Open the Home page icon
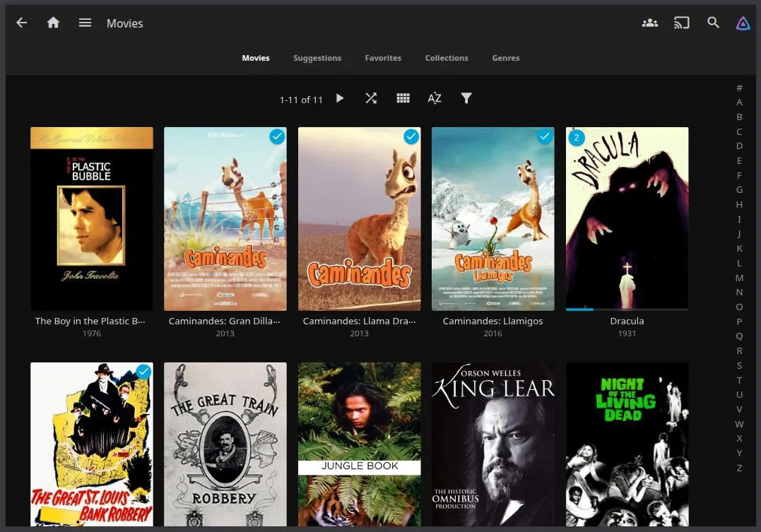 click(x=54, y=23)
